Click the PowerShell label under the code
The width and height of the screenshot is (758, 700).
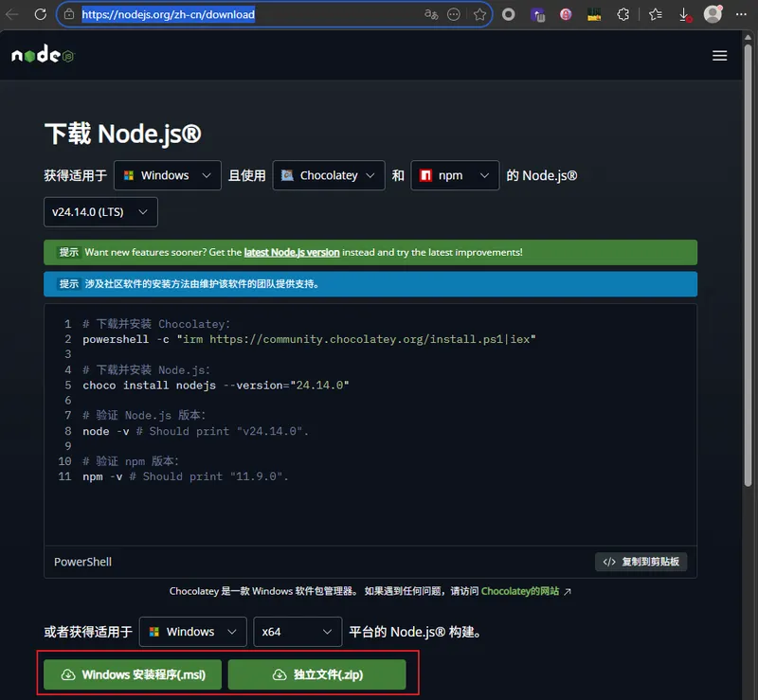coord(82,562)
